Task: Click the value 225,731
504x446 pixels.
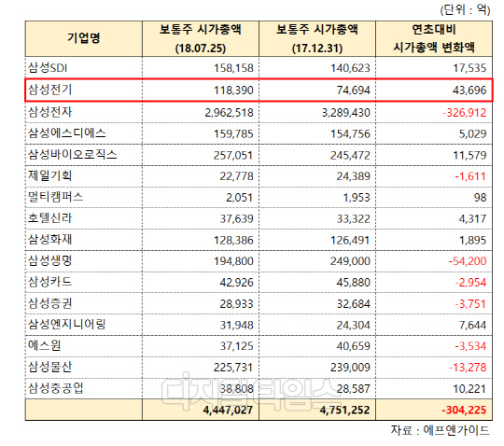Action: coord(233,368)
